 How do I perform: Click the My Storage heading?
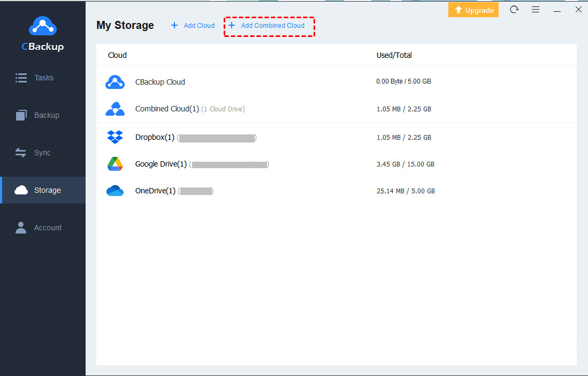click(x=125, y=25)
